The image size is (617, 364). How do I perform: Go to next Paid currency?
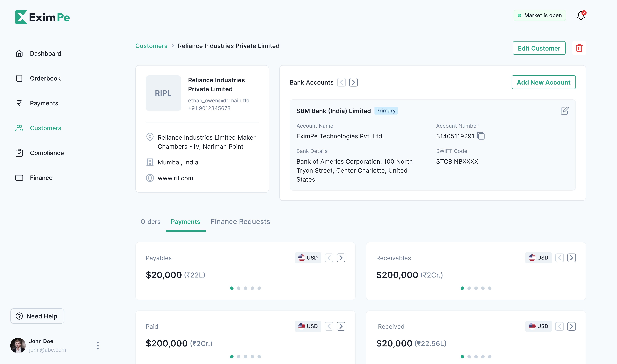pyautogui.click(x=341, y=326)
